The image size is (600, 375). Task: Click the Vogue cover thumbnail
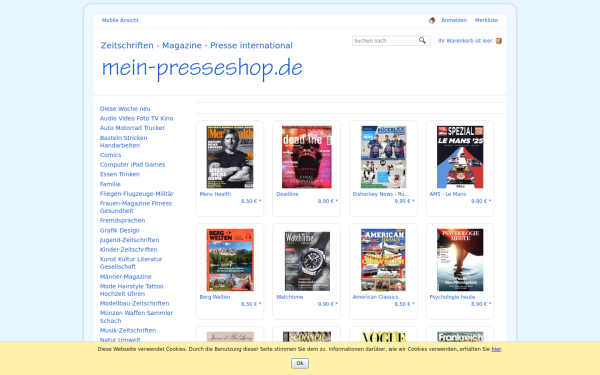383,337
